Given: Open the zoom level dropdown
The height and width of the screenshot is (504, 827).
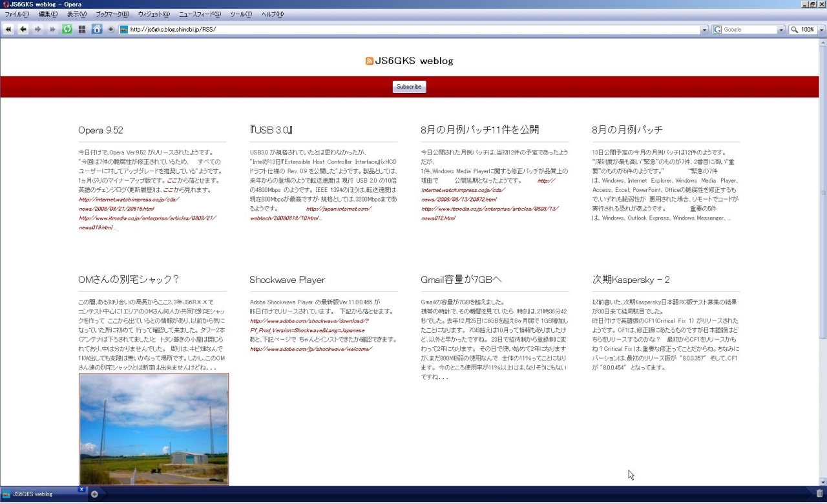Looking at the screenshot, I should (x=822, y=30).
